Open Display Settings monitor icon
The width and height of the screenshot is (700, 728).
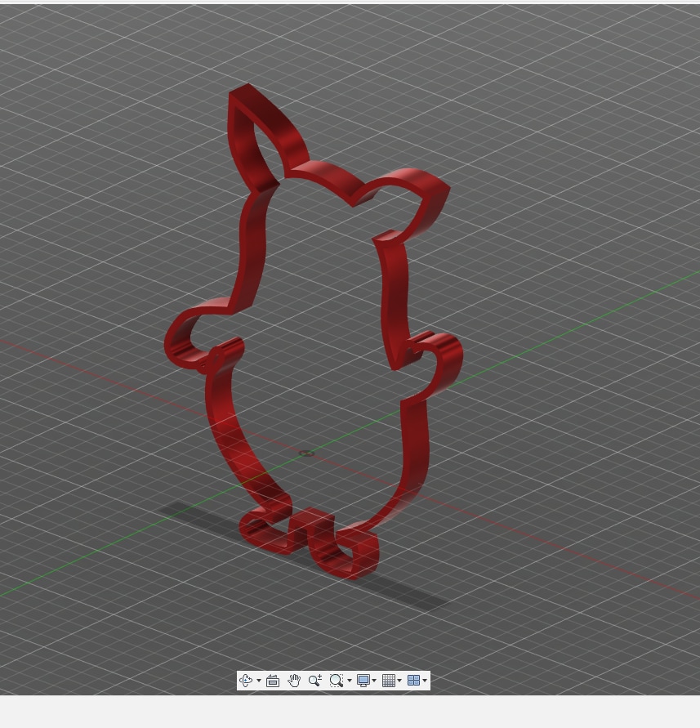pos(363,681)
